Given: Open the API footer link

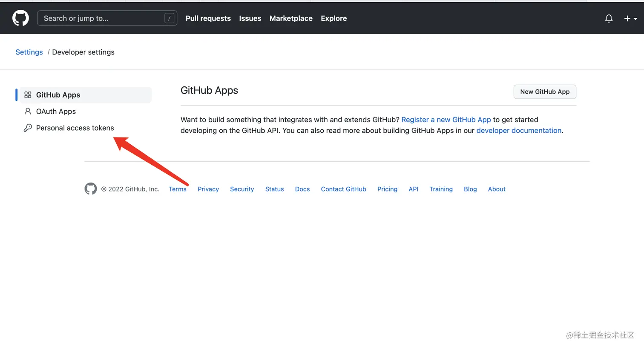Looking at the screenshot, I should click(x=414, y=189).
